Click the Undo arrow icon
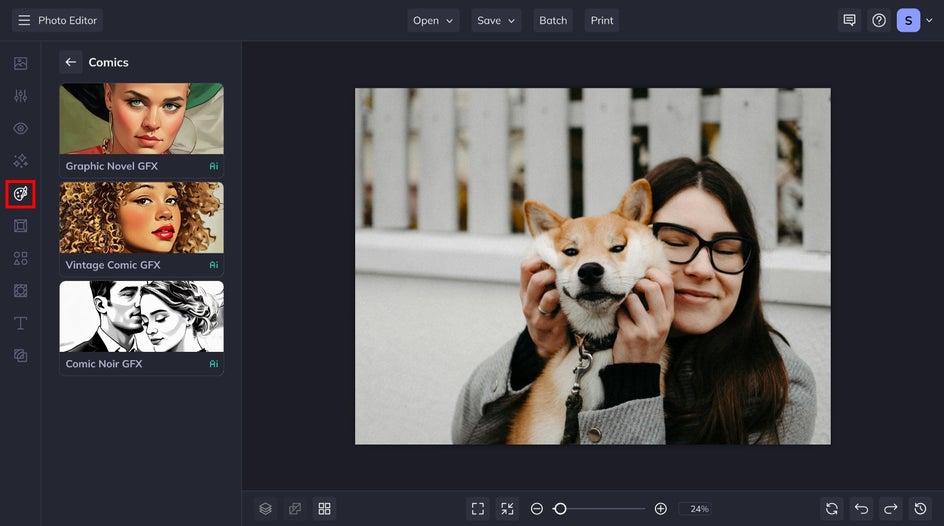The height and width of the screenshot is (526, 944). (x=861, y=509)
